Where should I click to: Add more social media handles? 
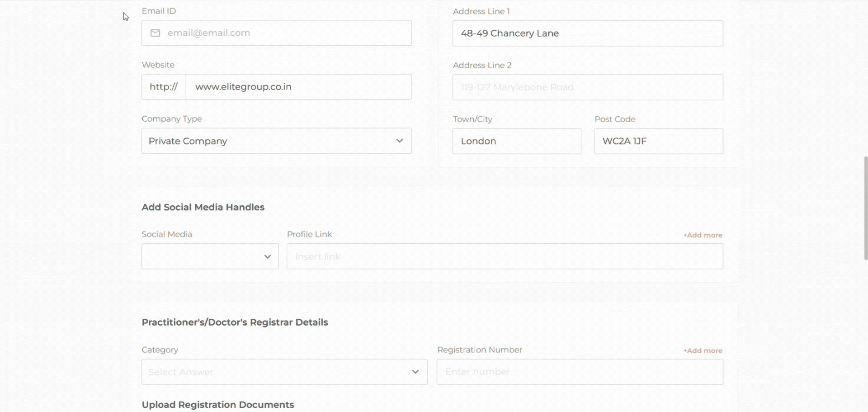coord(702,235)
